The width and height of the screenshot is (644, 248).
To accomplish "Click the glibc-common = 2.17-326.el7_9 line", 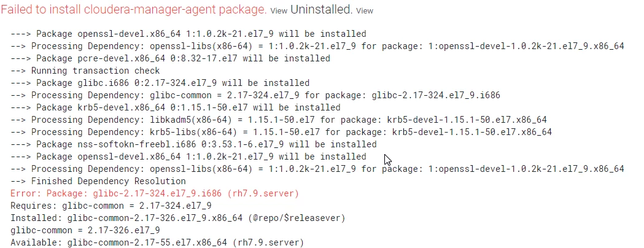I will coord(85,230).
